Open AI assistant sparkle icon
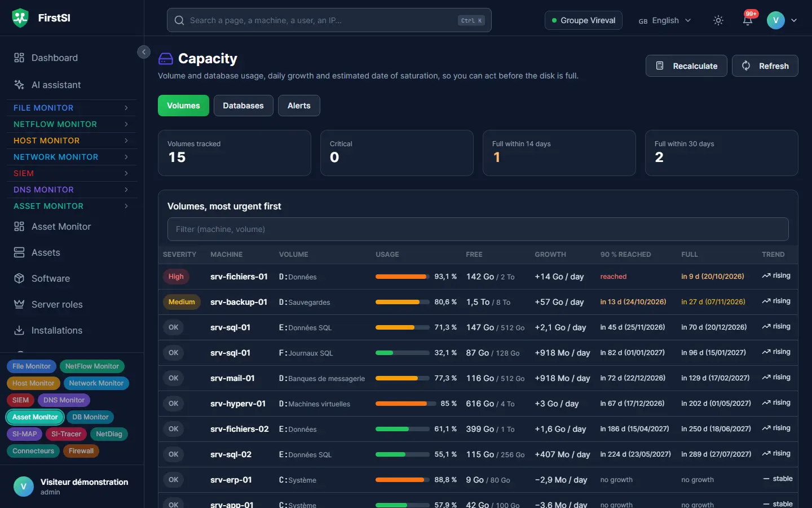812x508 pixels. click(x=19, y=85)
